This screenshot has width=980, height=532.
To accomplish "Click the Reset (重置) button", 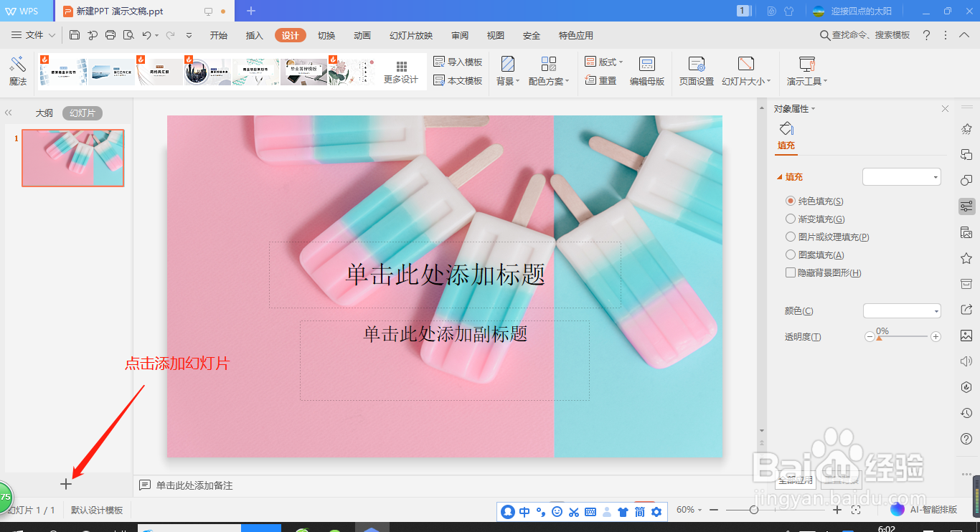I will point(601,81).
